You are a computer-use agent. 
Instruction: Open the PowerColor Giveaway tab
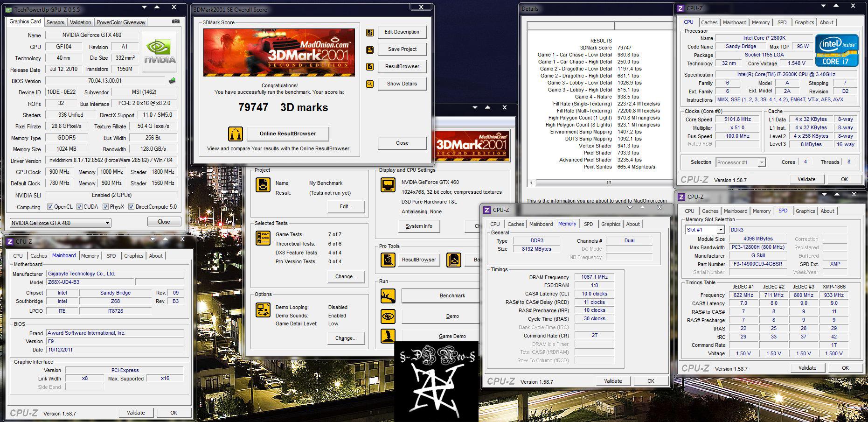[x=121, y=22]
